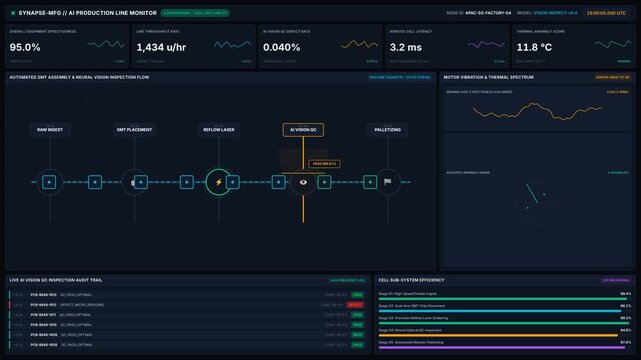
Task: Select conveyor item right of the lightning icon
Action: [233, 182]
